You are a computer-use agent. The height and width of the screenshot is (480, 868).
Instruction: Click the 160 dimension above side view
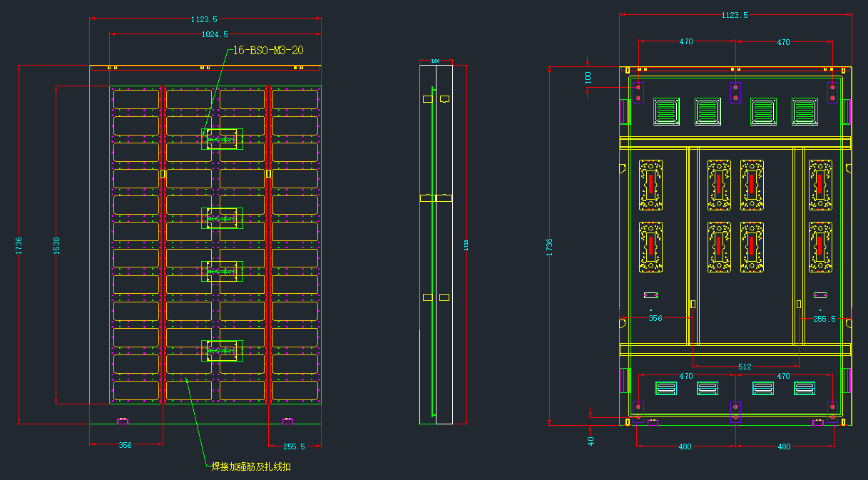[x=435, y=61]
